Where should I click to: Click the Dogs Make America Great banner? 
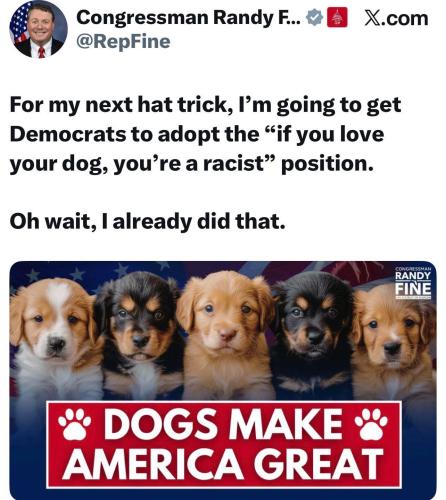[x=224, y=445]
